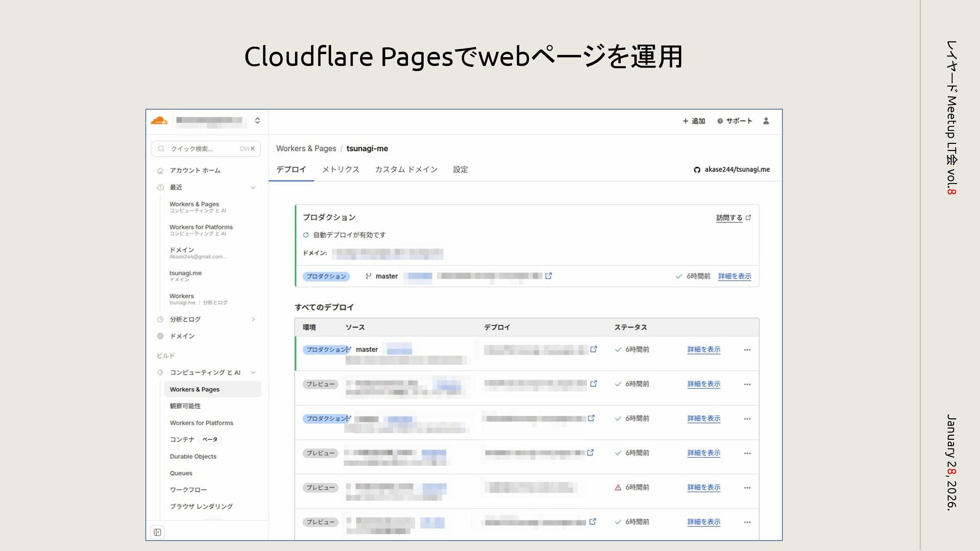Click the サポート help icon
The height and width of the screenshot is (551, 980).
click(x=720, y=121)
